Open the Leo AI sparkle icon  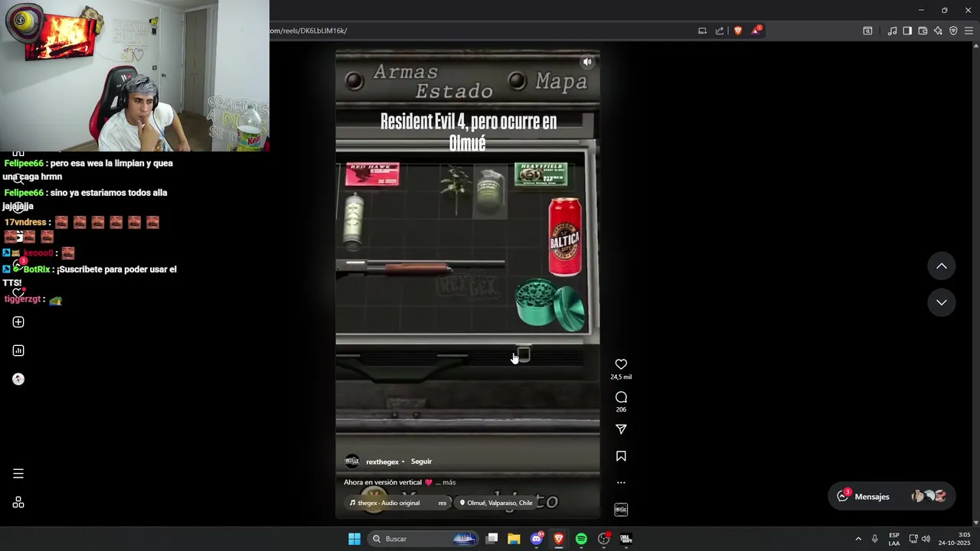(938, 31)
